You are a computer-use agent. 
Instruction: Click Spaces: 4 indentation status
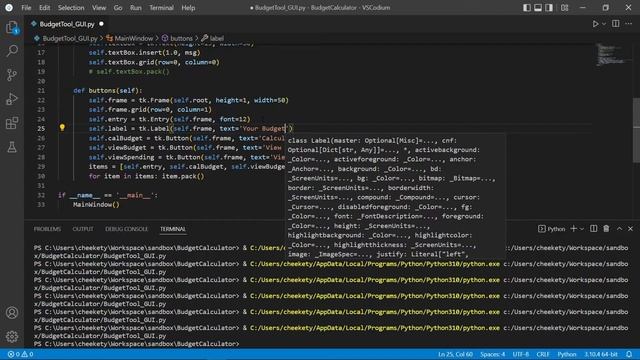492,354
